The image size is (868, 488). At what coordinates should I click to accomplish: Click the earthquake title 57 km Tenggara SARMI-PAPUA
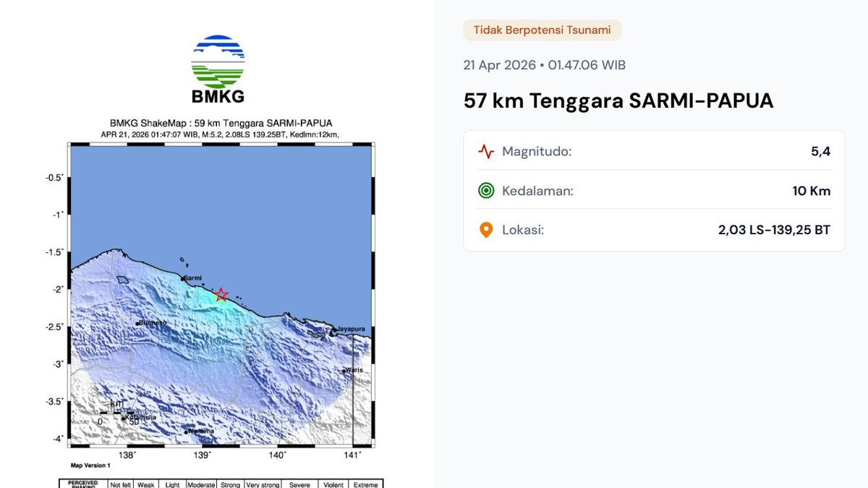point(618,100)
